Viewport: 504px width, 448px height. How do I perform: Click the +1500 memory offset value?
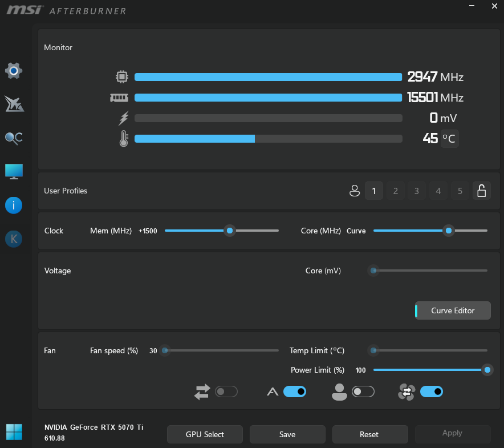(x=148, y=231)
